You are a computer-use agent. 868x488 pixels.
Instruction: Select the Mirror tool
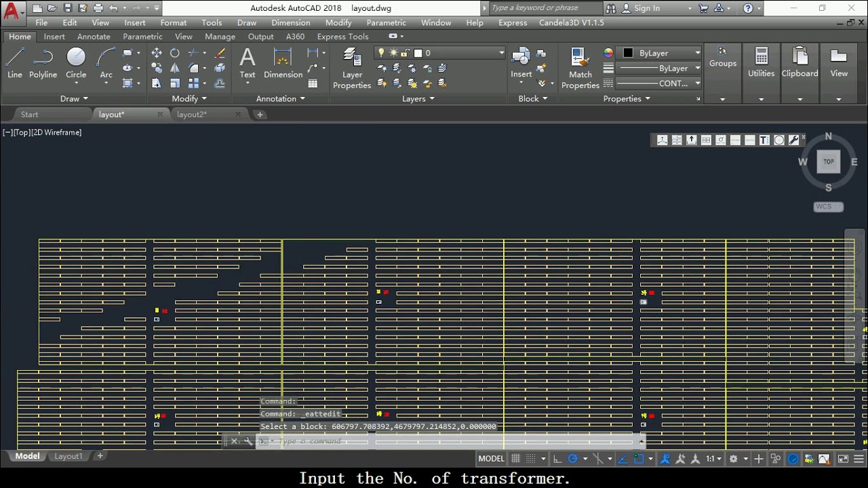pyautogui.click(x=175, y=68)
